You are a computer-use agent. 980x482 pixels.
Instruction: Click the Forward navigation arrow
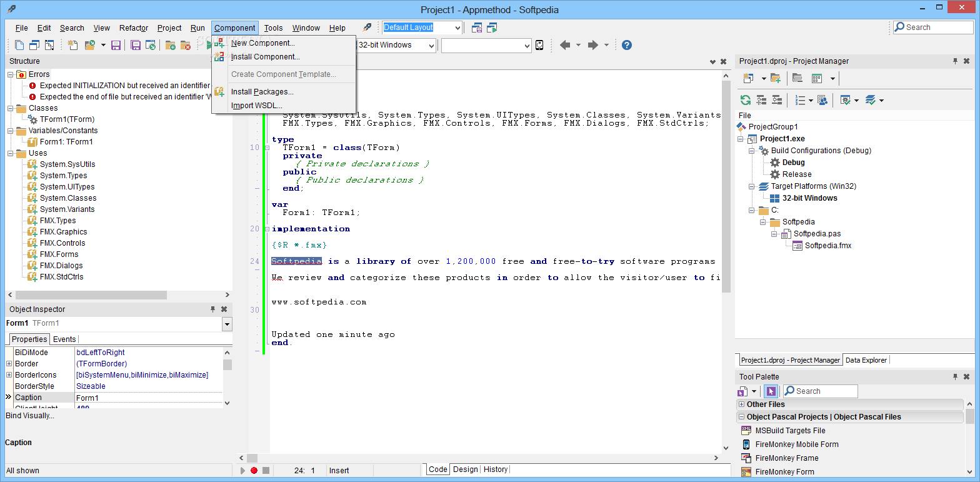[x=593, y=45]
